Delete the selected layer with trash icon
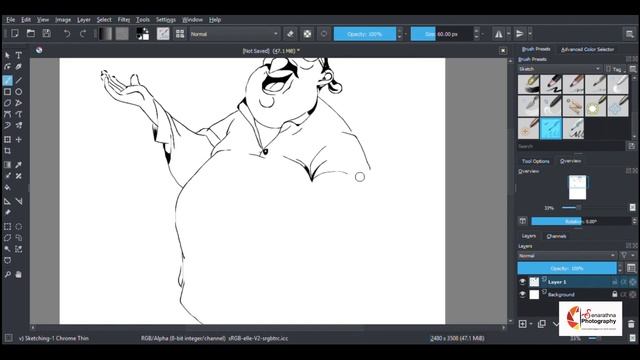The height and width of the screenshot is (360, 640). (631, 324)
